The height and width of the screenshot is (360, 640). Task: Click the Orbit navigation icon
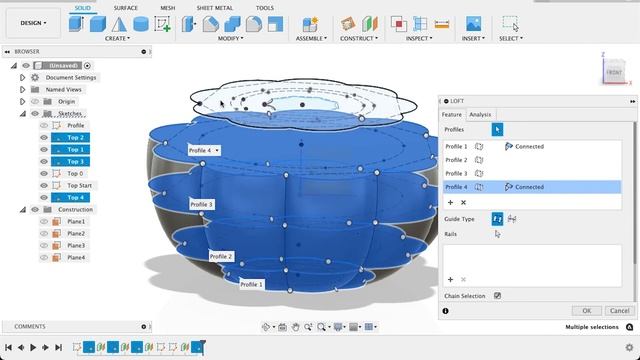266,327
